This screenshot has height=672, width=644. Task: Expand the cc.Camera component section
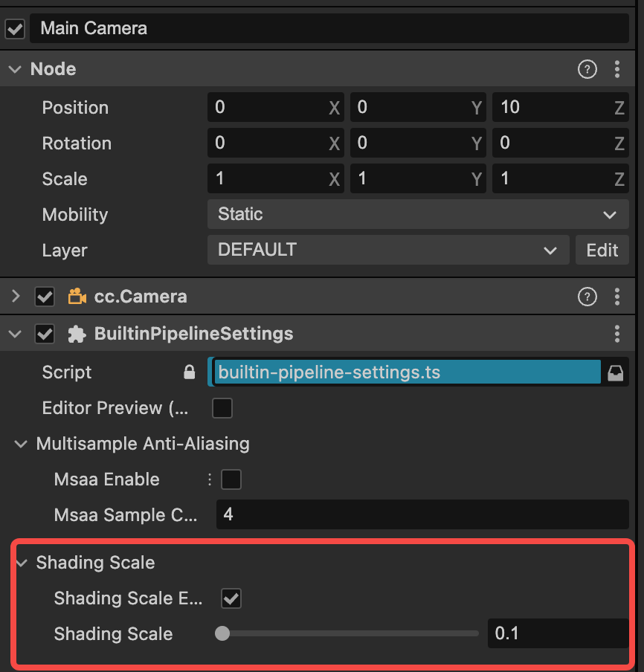(x=15, y=297)
